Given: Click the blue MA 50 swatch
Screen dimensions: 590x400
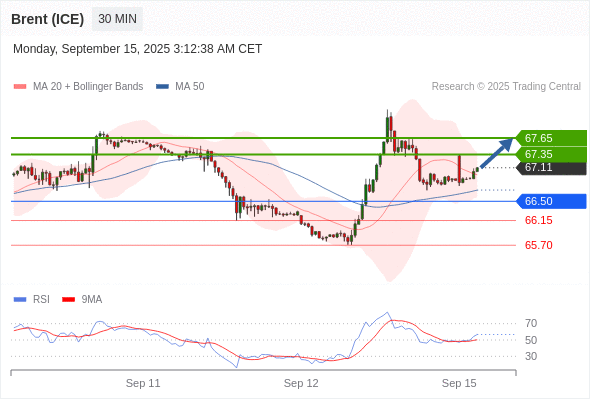Looking at the screenshot, I should point(162,87).
